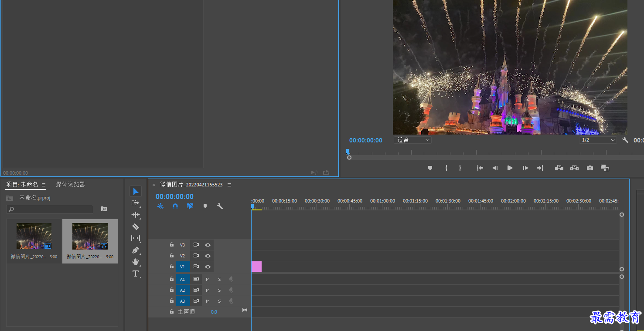The image size is (644, 331).
Task: Open Program monitor settings wrench
Action: click(x=625, y=140)
